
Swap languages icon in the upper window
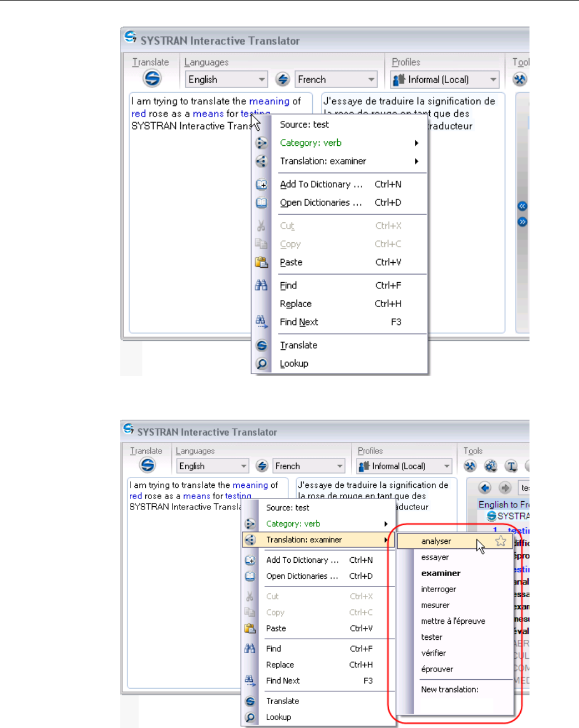coord(282,79)
